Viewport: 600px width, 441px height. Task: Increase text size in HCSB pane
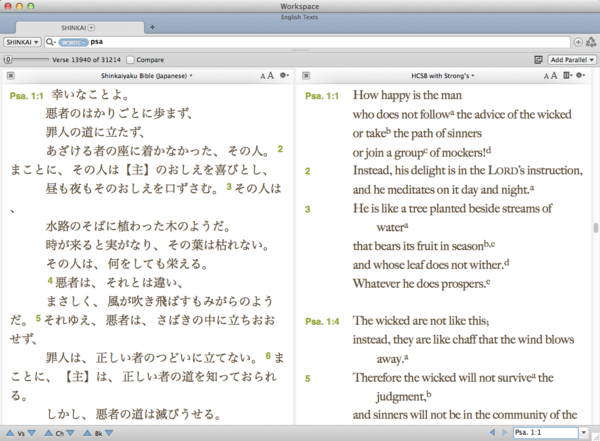click(x=554, y=76)
